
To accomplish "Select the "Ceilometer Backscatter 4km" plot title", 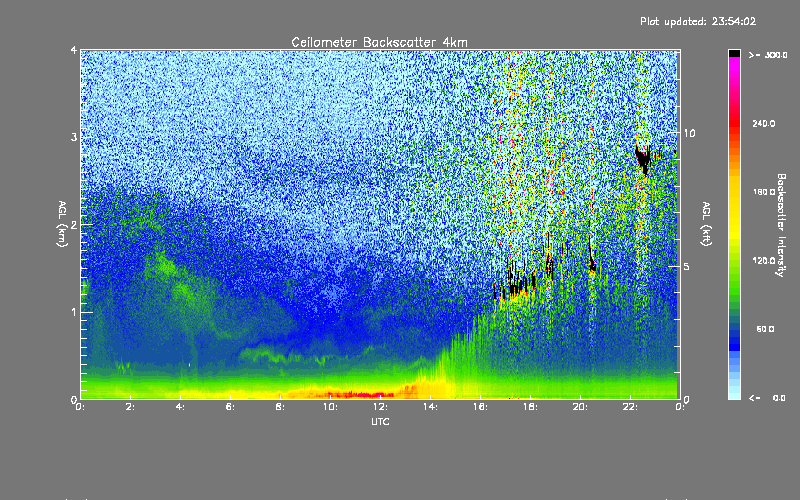I will (379, 42).
